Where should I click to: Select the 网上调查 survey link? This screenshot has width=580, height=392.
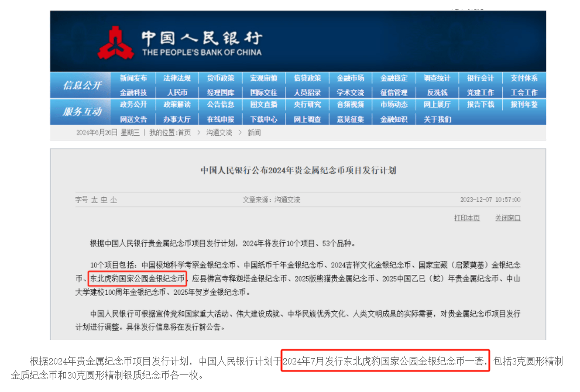307,119
